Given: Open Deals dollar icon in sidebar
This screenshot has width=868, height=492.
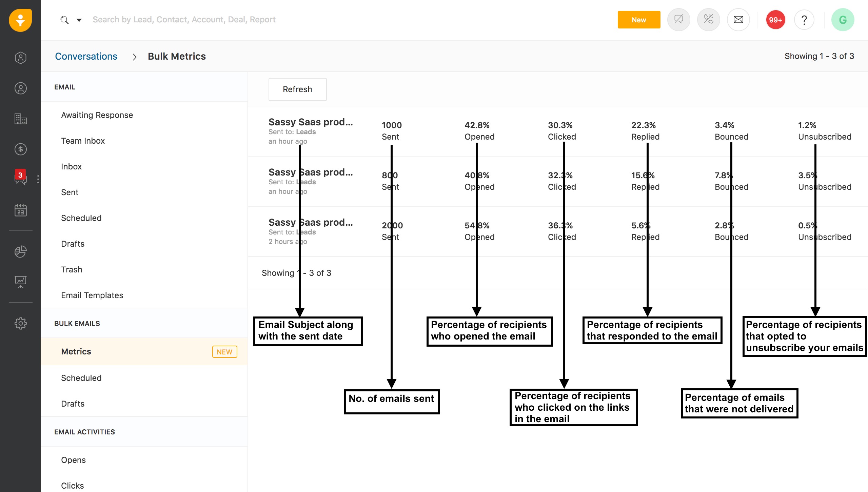Looking at the screenshot, I should (20, 149).
